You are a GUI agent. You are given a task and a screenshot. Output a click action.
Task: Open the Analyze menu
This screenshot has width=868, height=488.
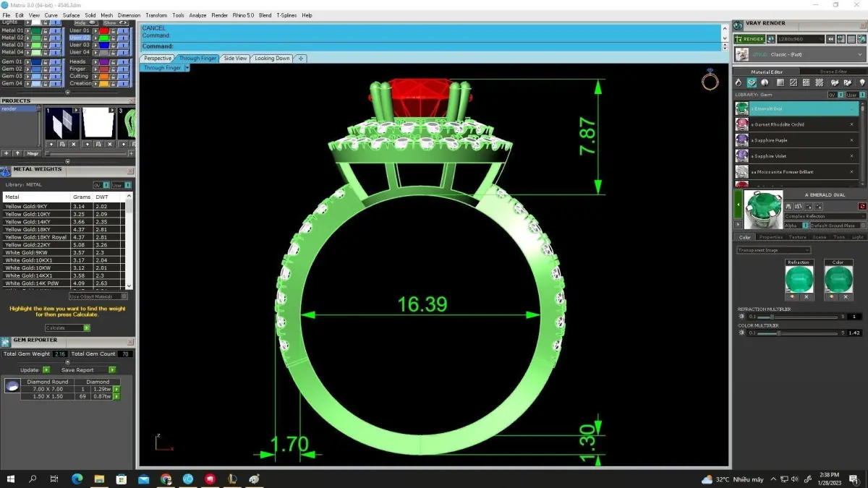pos(197,15)
